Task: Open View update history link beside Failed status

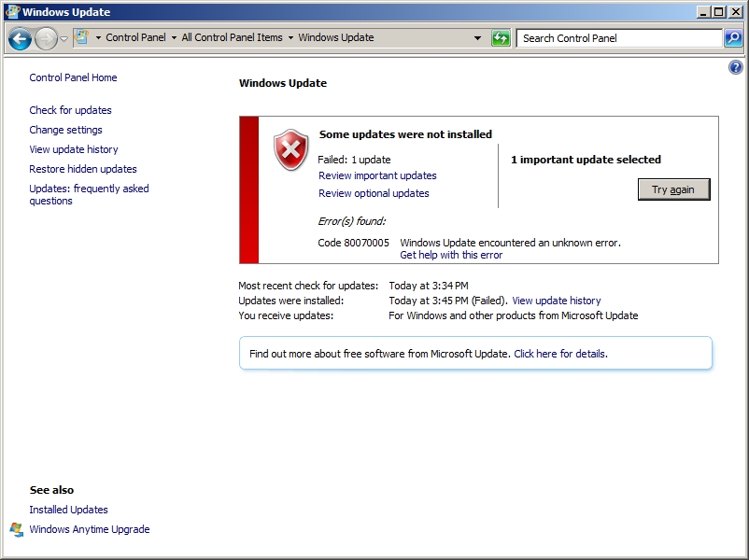Action: tap(557, 301)
